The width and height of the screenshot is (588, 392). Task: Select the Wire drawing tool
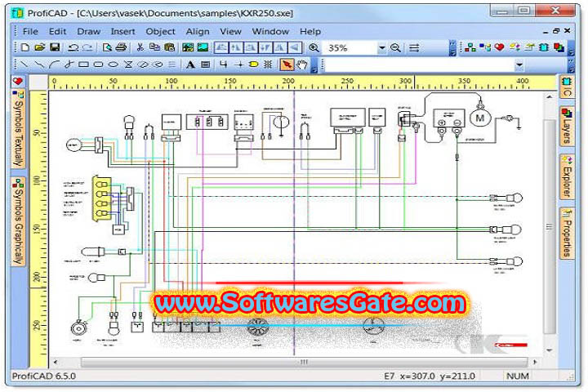click(x=224, y=65)
